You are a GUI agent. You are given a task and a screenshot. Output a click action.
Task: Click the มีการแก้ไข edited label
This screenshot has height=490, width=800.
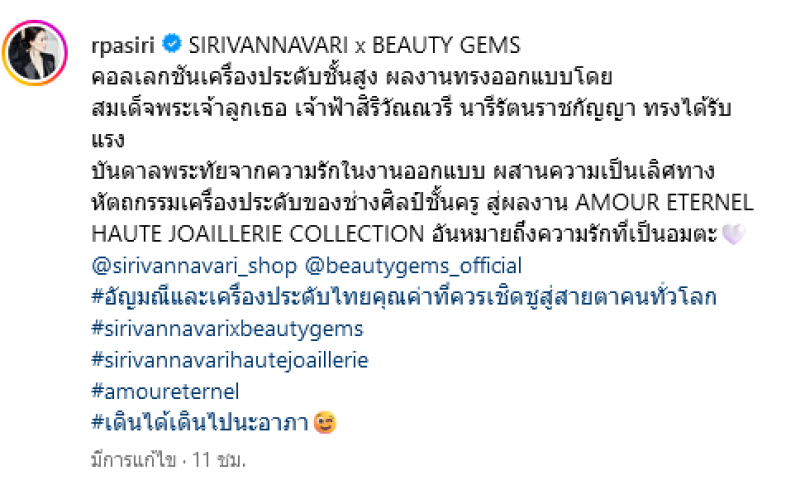pyautogui.click(x=133, y=460)
